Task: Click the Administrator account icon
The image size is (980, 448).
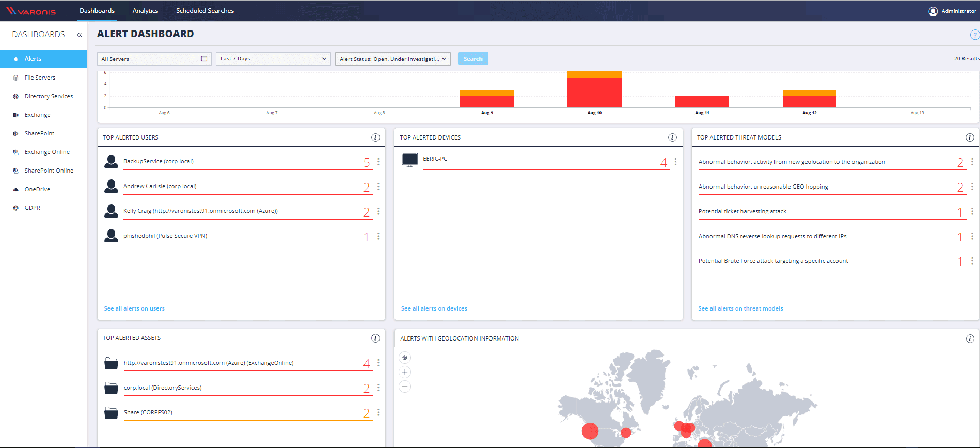Action: [x=933, y=11]
